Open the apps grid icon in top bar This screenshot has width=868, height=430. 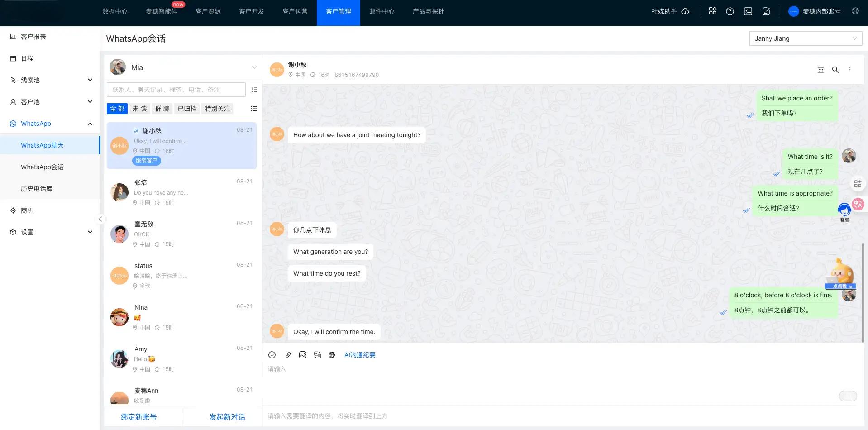[x=713, y=11]
